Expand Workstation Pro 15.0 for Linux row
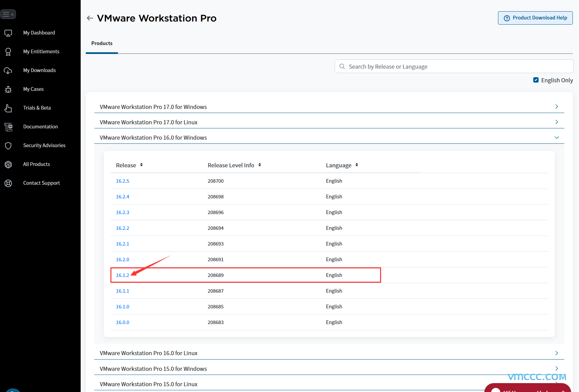The image size is (579, 392). pos(329,384)
